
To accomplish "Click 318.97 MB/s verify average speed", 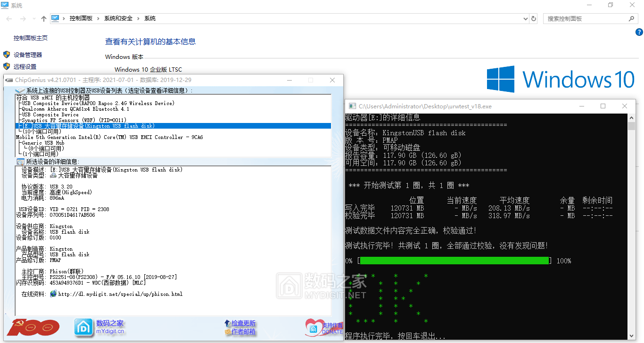I will pyautogui.click(x=509, y=216).
